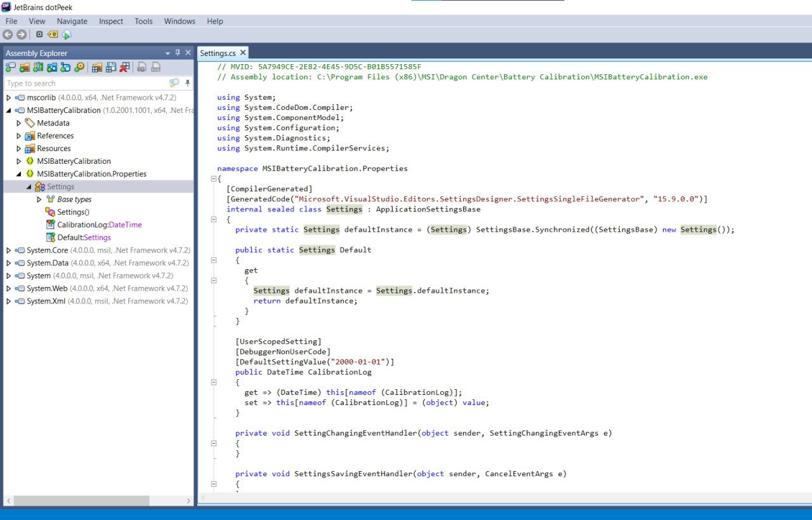
Task: Open the Inspect menu
Action: [x=111, y=21]
